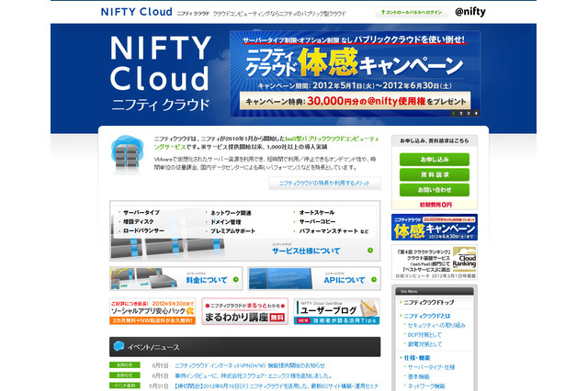Click 増設ディスク in feature list
Image resolution: width=588 pixels, height=391 pixels.
139,222
